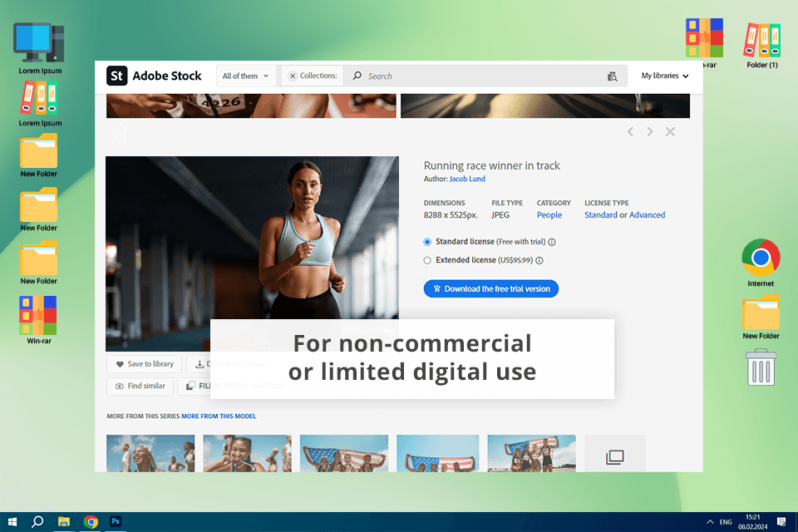Close the image detail panel
Screen dimensions: 798x532
pos(670,132)
